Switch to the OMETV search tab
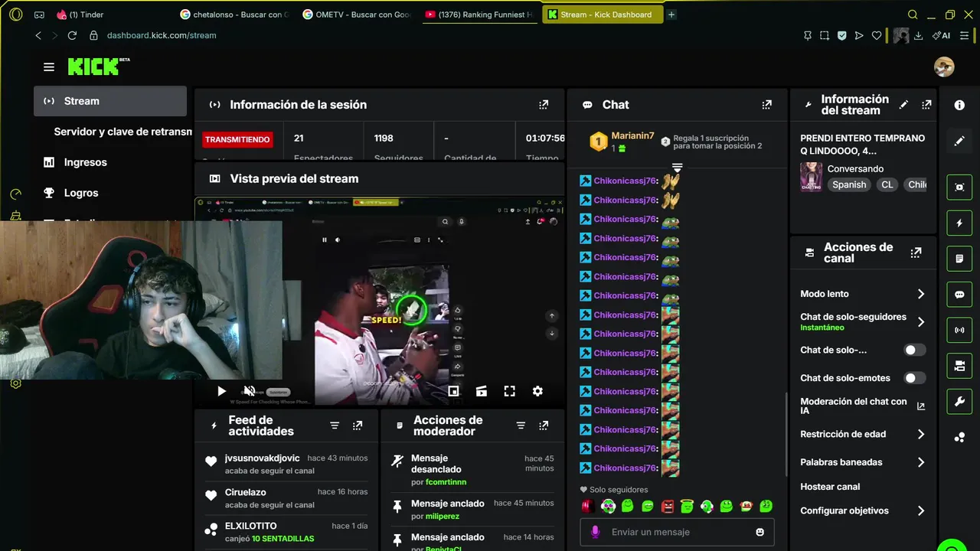The image size is (980, 551). [x=357, y=15]
